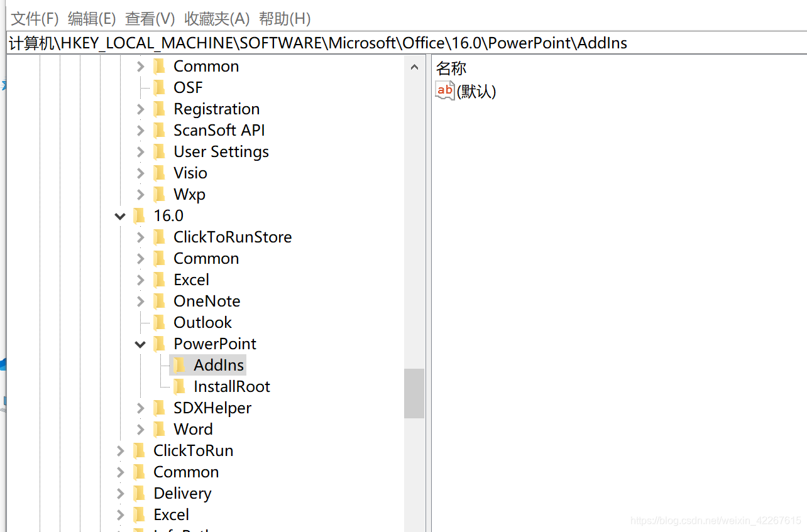
Task: Collapse the PowerPoint key
Action: point(140,344)
